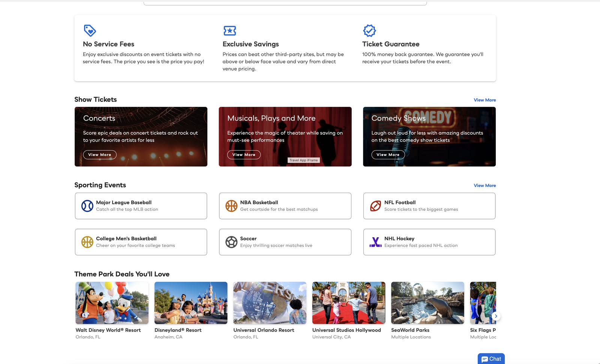The width and height of the screenshot is (600, 364).
Task: Click View More on Comedy Shows card
Action: (x=388, y=154)
